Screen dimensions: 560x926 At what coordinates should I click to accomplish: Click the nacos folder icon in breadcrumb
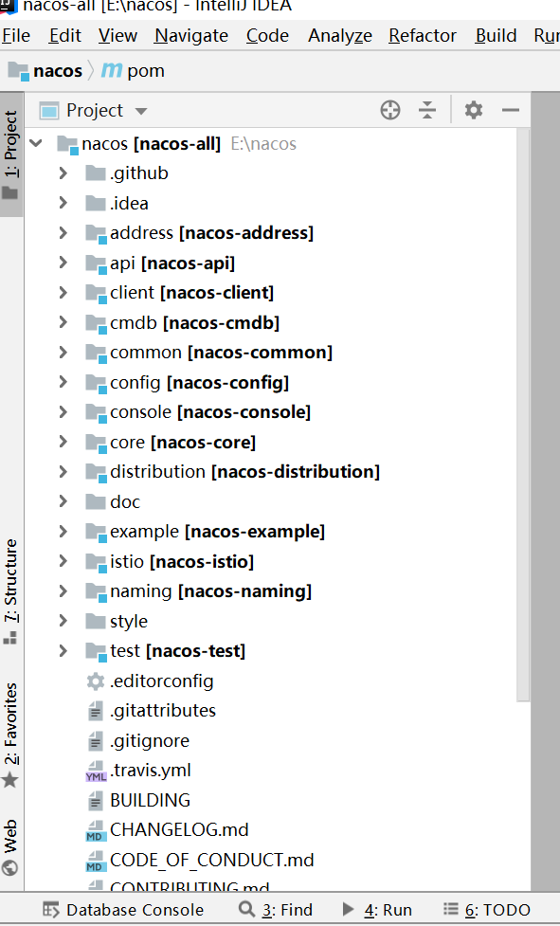[x=18, y=71]
